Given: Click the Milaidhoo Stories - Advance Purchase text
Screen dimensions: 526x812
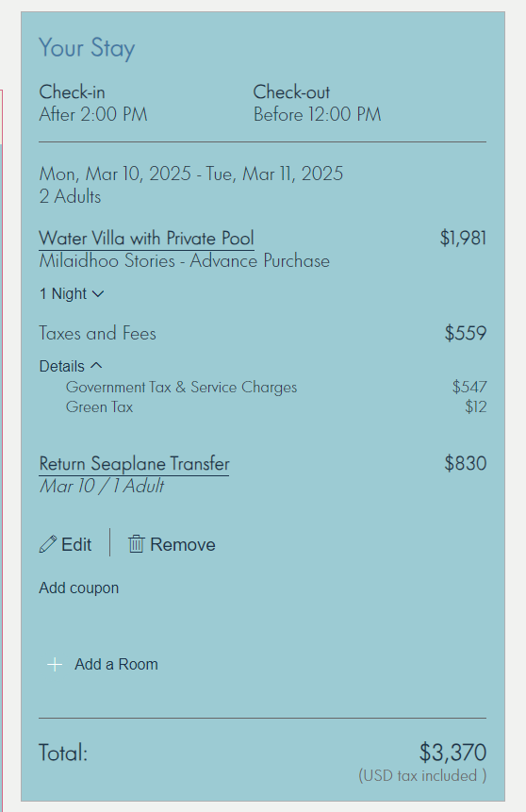Looking at the screenshot, I should (x=185, y=260).
